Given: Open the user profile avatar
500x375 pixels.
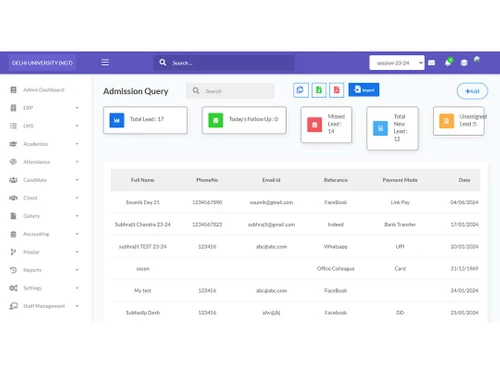Looking at the screenshot, I should pos(477,60).
